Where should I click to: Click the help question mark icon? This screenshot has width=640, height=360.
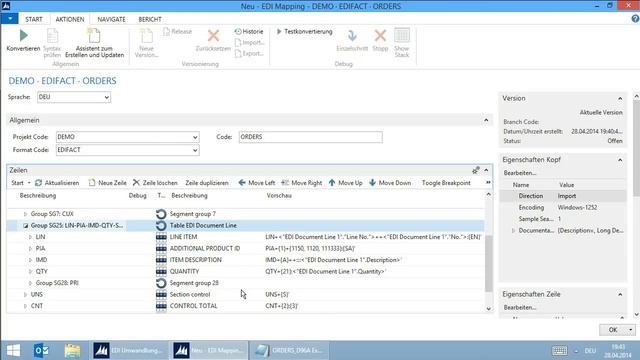tap(635, 19)
